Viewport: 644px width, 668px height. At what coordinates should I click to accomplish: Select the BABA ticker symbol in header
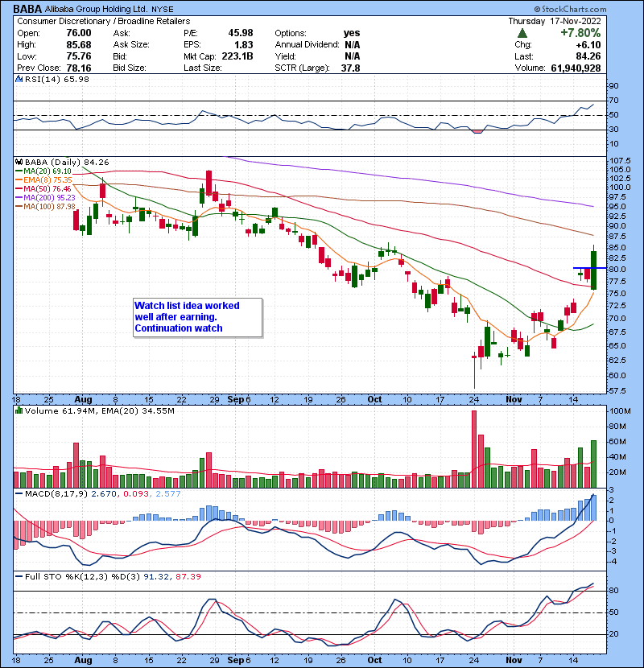27,9
